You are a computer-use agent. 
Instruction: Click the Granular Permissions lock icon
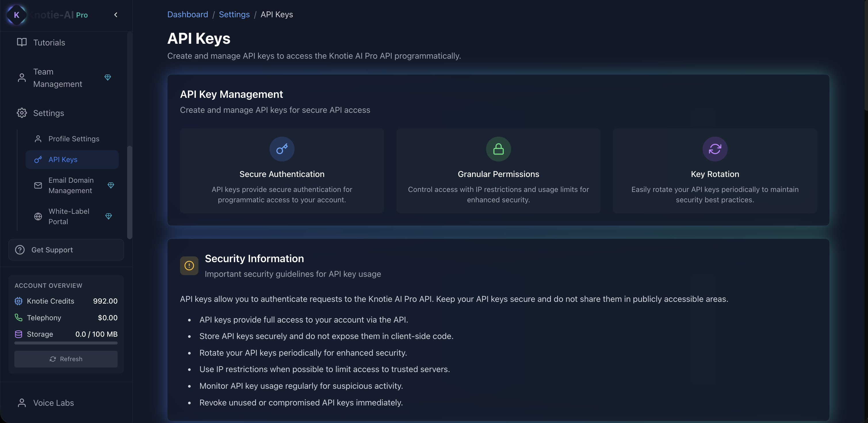[498, 149]
